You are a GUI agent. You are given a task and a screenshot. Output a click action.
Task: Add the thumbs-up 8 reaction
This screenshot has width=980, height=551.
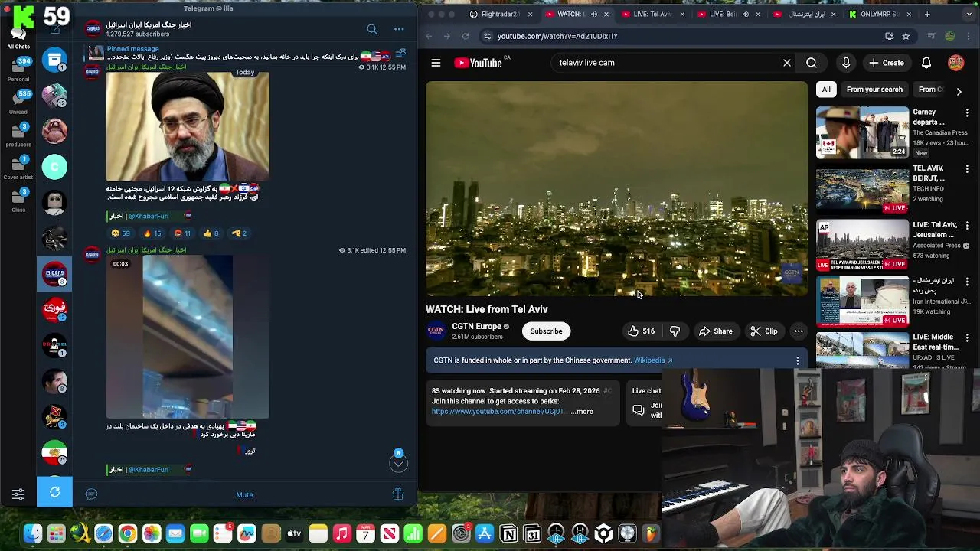[x=211, y=233]
